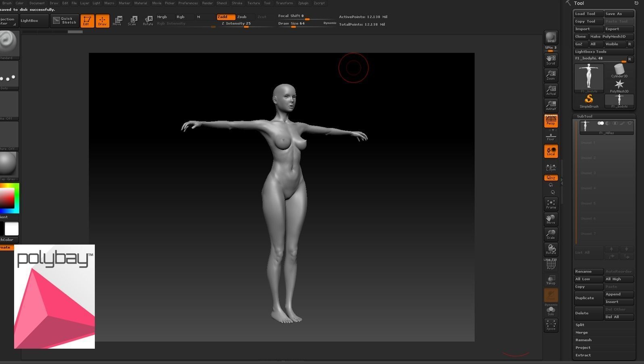Open the Standard brush picker
The width and height of the screenshot is (644, 364).
8,45
